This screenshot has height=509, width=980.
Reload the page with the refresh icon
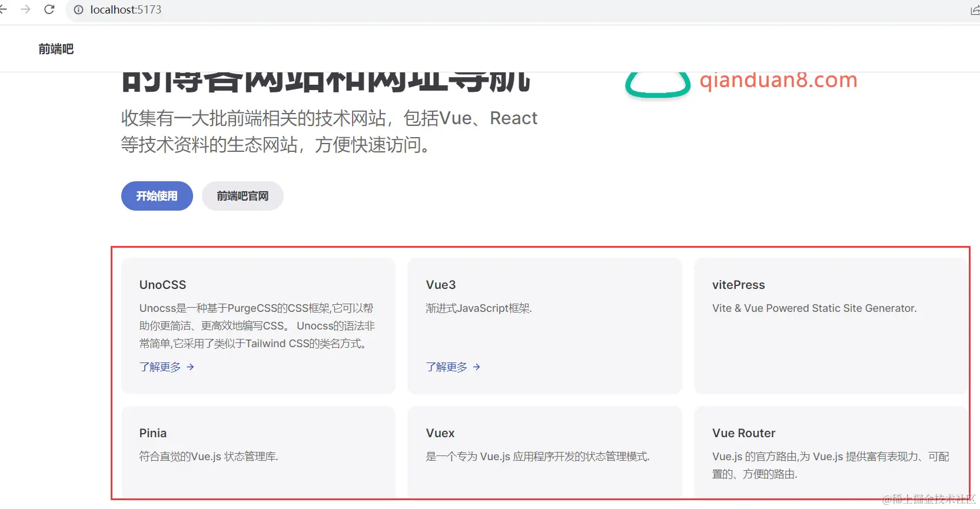pos(49,9)
